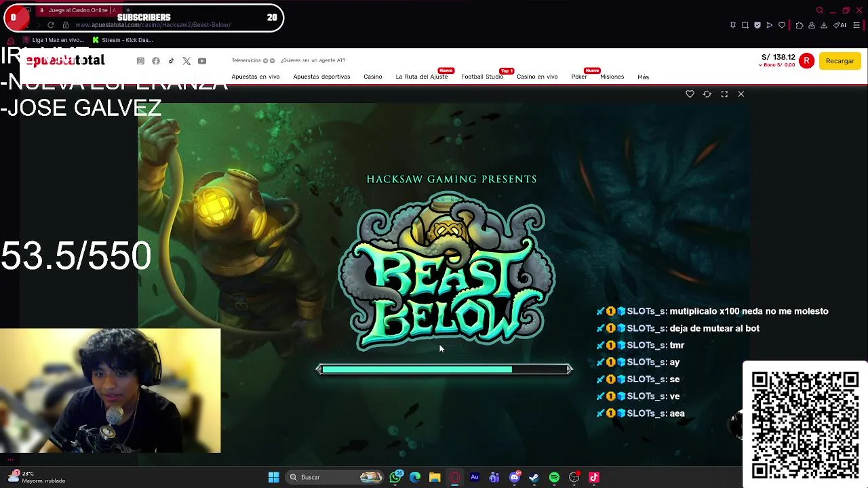Open the browser snapshot capture tool
This screenshot has width=868, height=488.
tap(745, 25)
